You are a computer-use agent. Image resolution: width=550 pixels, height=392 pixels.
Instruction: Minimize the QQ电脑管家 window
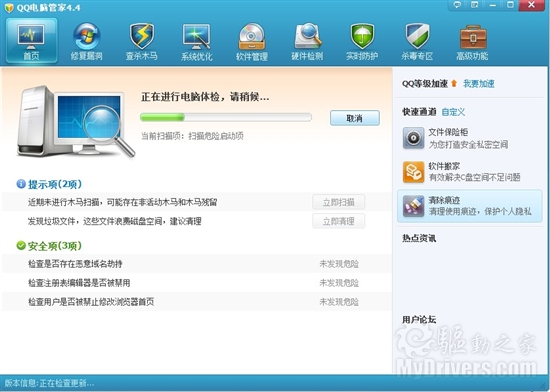pos(493,5)
